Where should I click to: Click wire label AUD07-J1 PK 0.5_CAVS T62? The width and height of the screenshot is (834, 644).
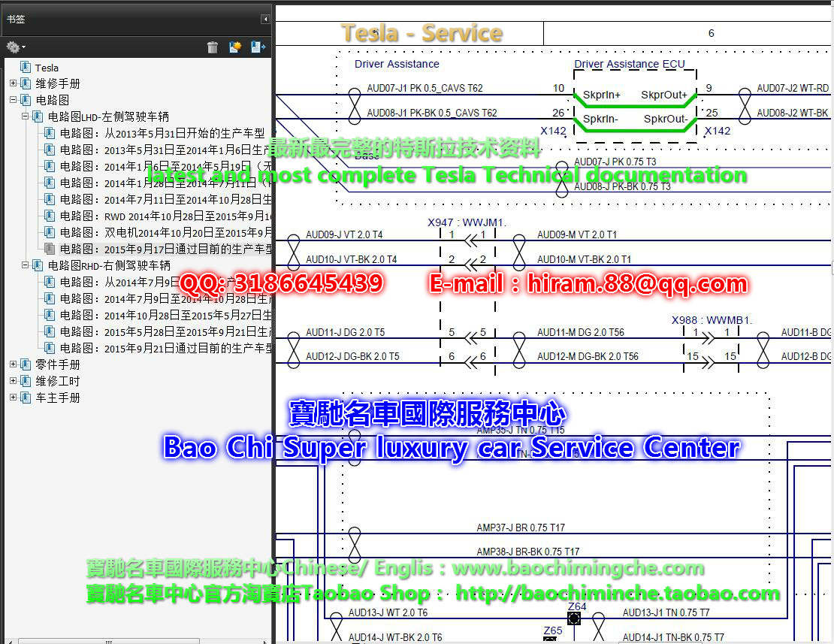click(x=425, y=88)
